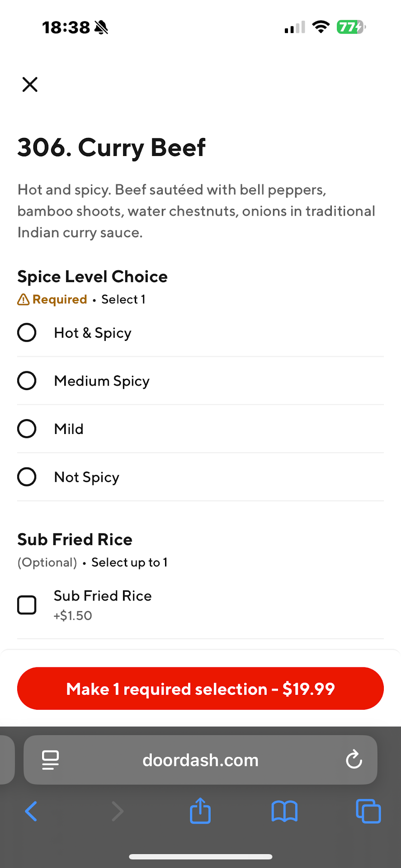Image resolution: width=401 pixels, height=868 pixels.
Task: Open Safari bookmarks book icon
Action: (x=284, y=811)
